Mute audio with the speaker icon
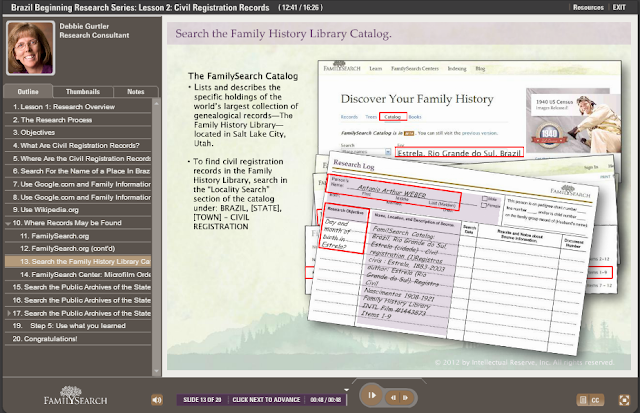Viewport: 640px width, 413px height. tap(157, 400)
